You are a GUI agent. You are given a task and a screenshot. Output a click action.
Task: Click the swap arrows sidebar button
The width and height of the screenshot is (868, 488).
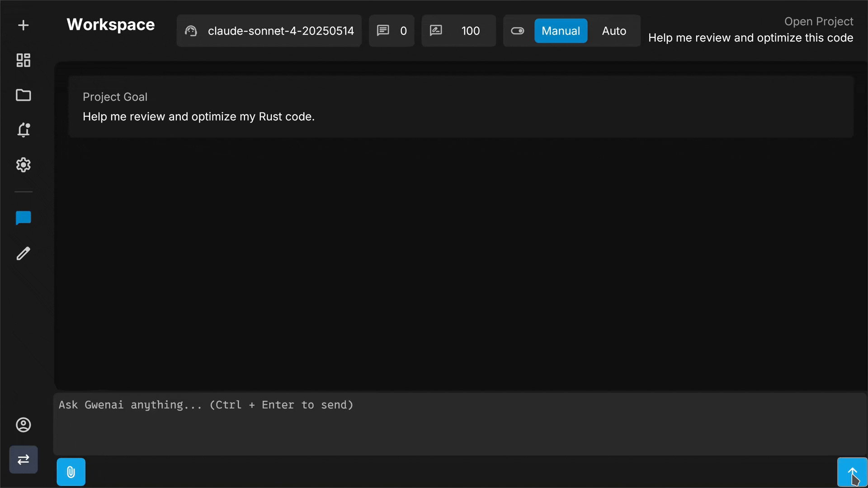[24, 460]
